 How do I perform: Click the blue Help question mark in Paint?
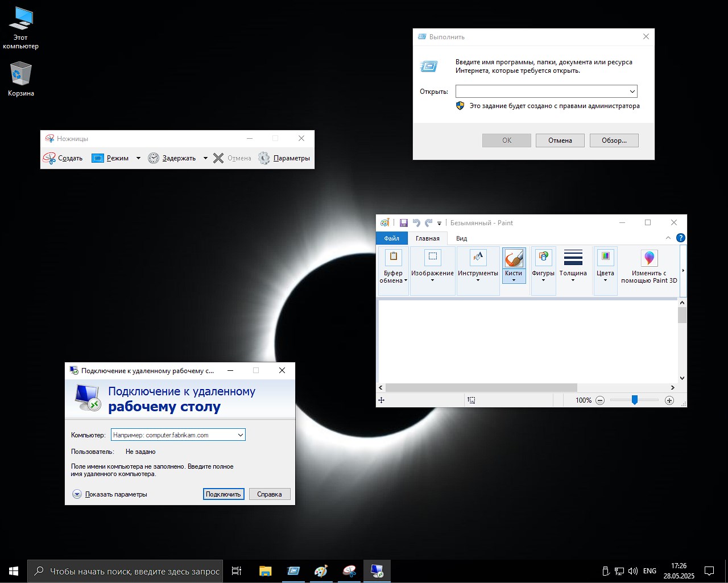pos(680,238)
